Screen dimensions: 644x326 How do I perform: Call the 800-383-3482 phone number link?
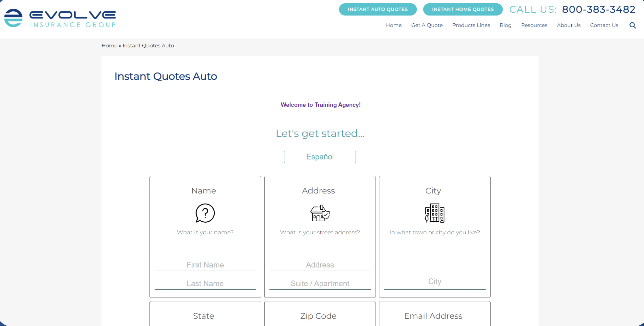598,9
